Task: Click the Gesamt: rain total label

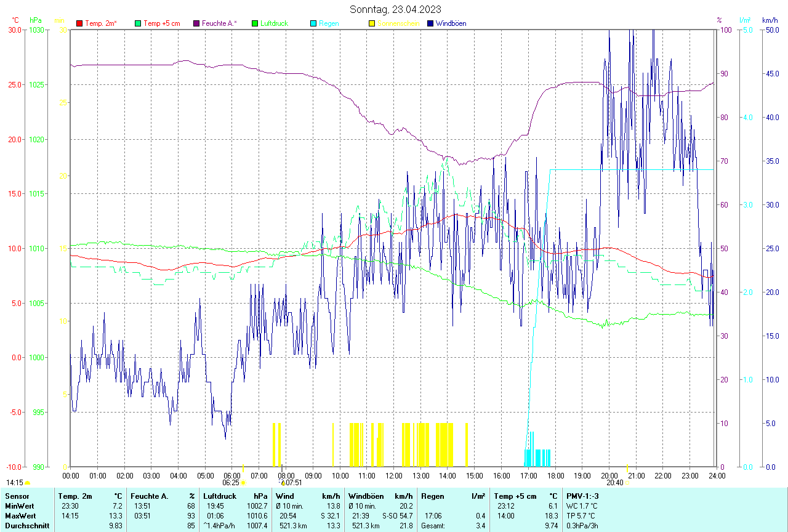Action: [433, 526]
